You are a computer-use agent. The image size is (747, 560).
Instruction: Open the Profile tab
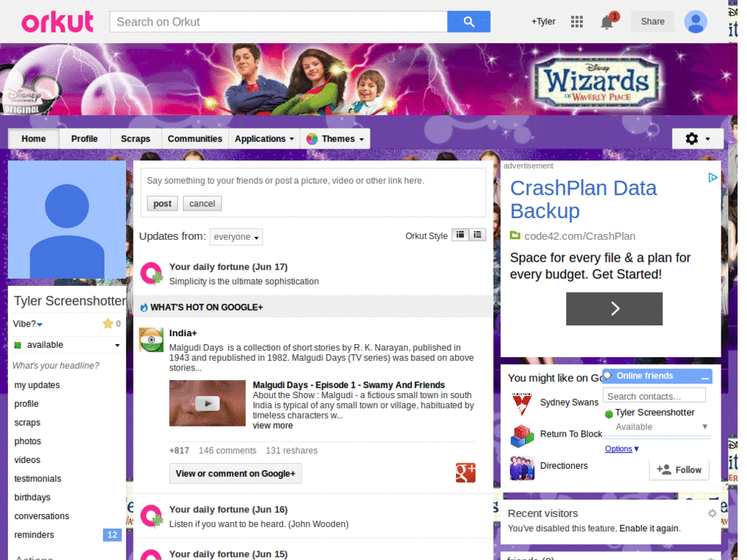[85, 139]
